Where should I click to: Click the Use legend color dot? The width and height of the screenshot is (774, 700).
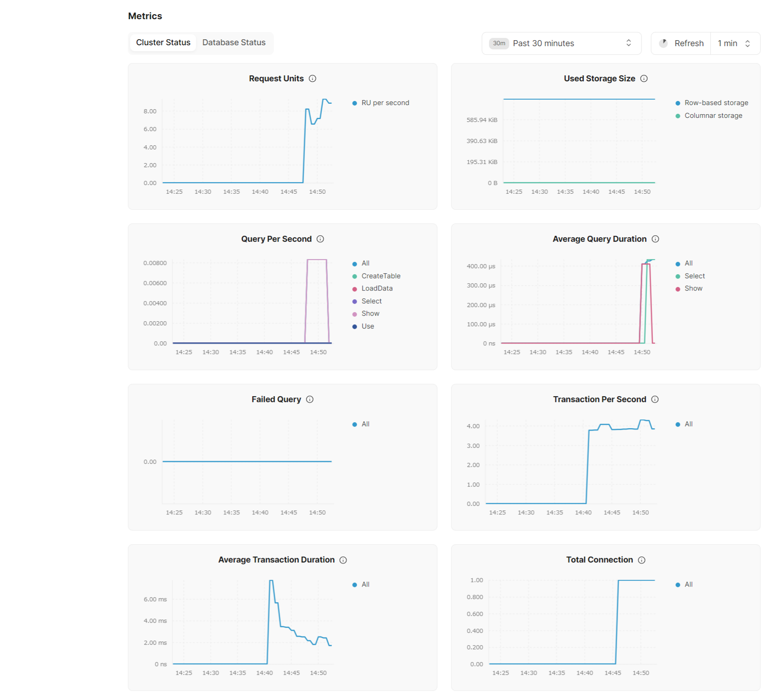pyautogui.click(x=354, y=327)
